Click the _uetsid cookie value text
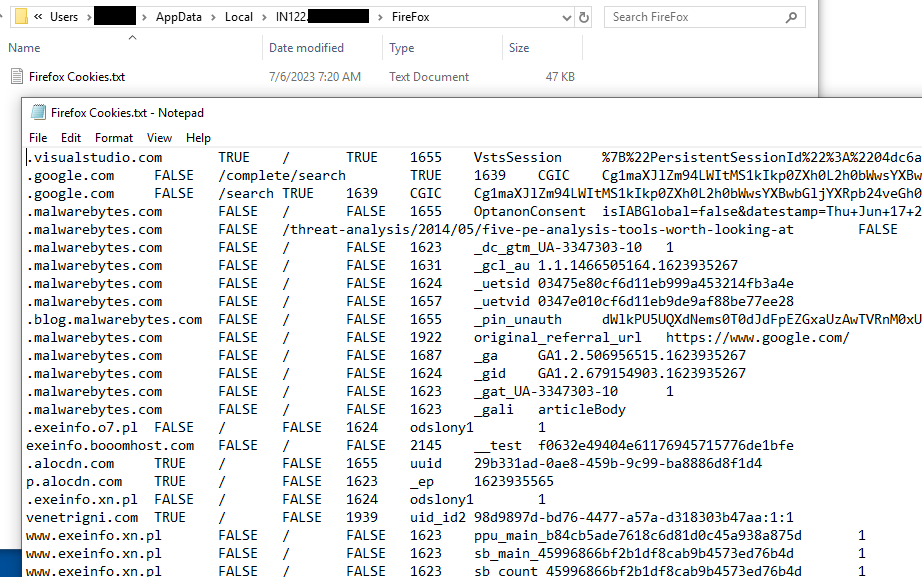 (666, 284)
